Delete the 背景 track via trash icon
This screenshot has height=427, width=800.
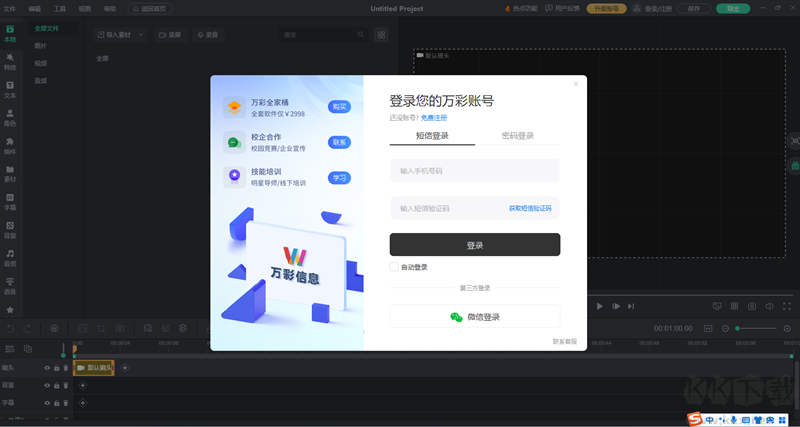(66, 385)
